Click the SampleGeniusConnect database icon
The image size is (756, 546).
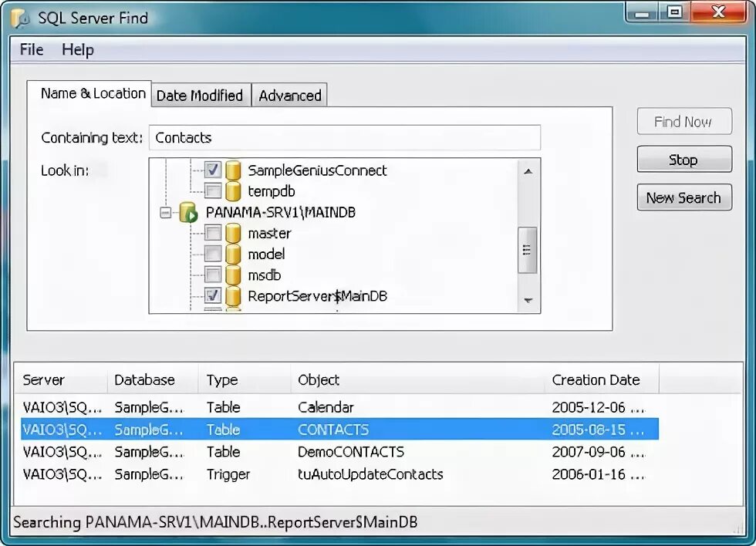pos(233,170)
